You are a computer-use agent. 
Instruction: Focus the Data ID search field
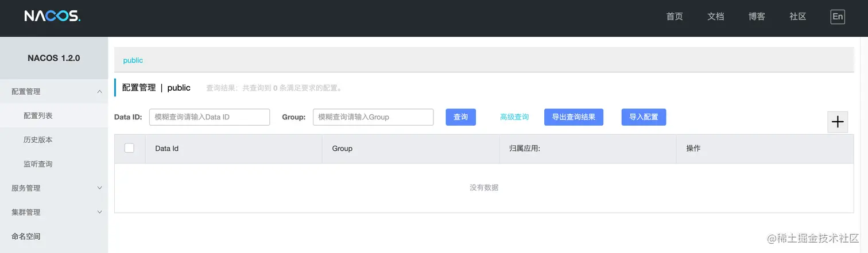209,117
